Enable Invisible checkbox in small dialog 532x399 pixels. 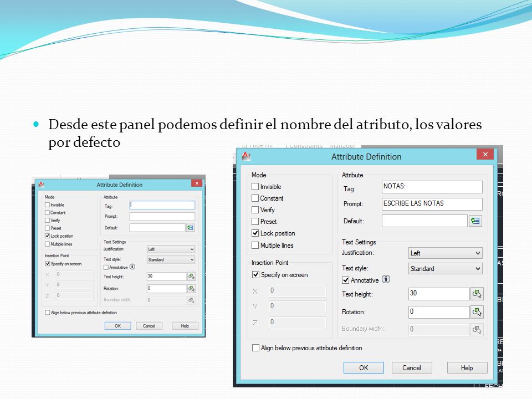pyautogui.click(x=48, y=205)
